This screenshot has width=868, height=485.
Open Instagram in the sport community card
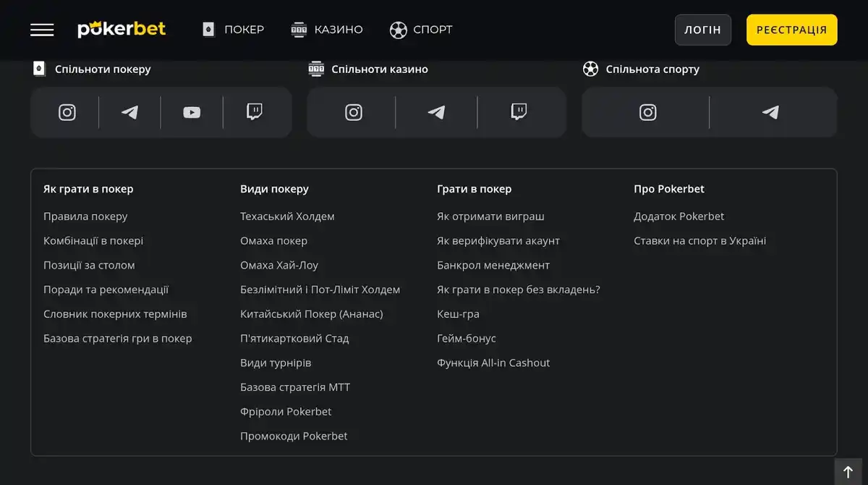(x=648, y=112)
